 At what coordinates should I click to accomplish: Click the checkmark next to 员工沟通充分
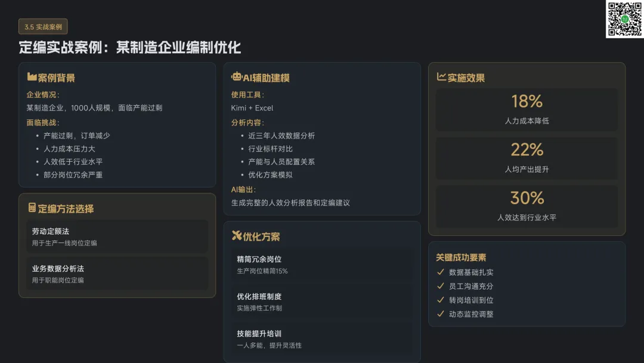pos(441,286)
